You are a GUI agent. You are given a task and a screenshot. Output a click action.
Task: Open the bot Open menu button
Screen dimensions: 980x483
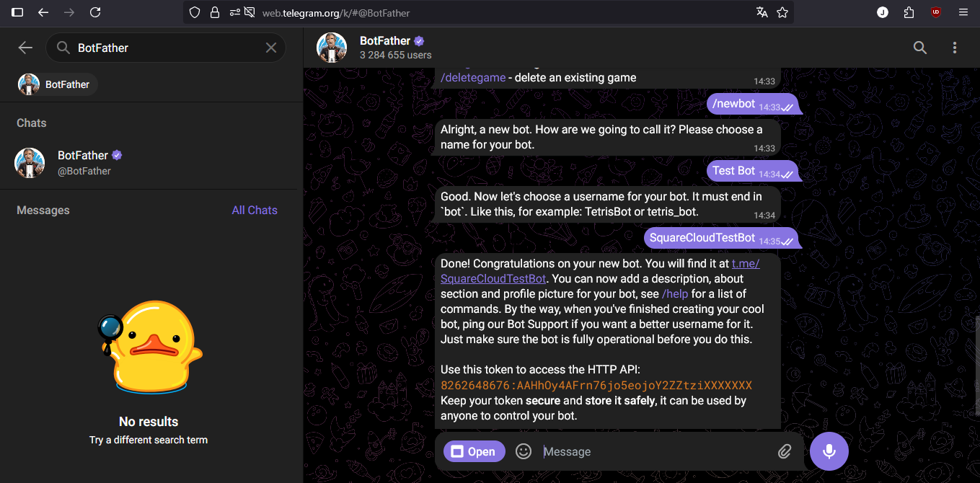click(474, 452)
